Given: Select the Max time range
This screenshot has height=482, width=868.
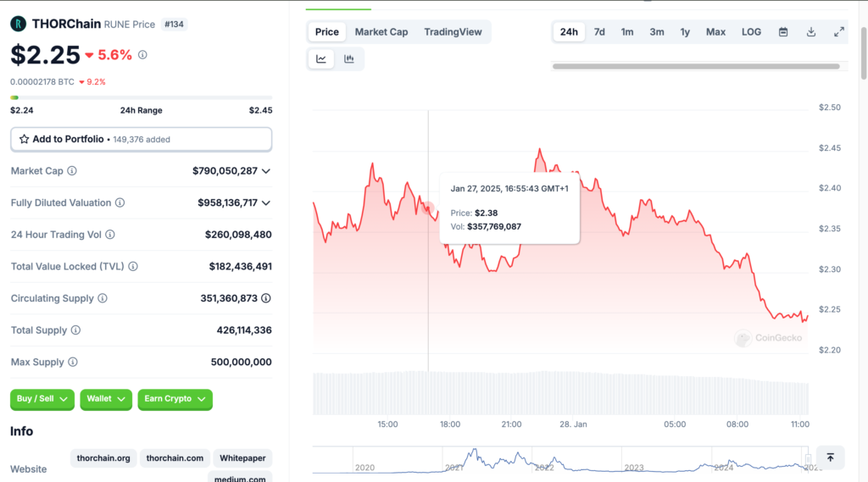Looking at the screenshot, I should tap(715, 32).
